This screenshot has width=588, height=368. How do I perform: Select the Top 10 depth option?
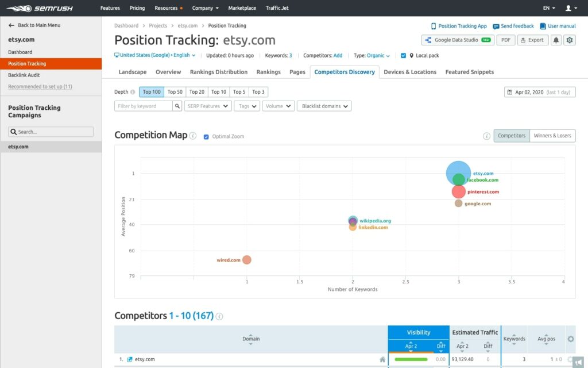click(x=219, y=92)
